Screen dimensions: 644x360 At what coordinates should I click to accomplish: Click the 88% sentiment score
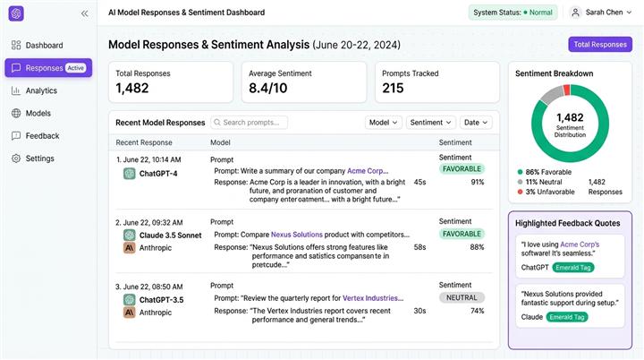(x=478, y=247)
